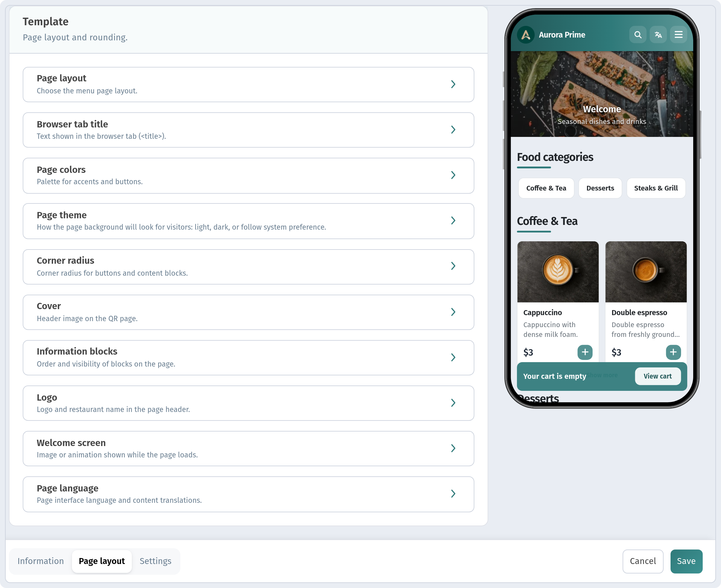Expand the Page layout row chevron
721x588 pixels.
click(x=453, y=84)
